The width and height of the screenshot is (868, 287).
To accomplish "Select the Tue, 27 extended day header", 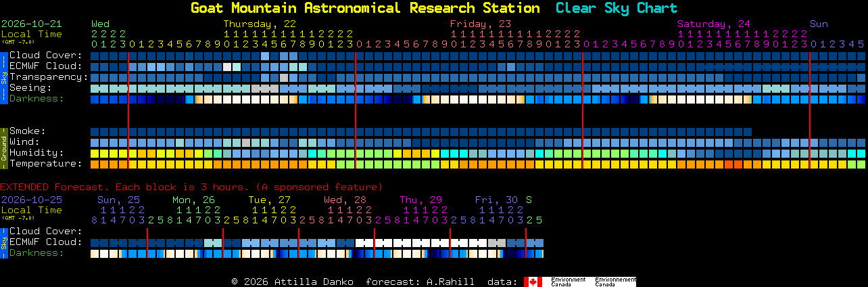I will coord(269,200).
